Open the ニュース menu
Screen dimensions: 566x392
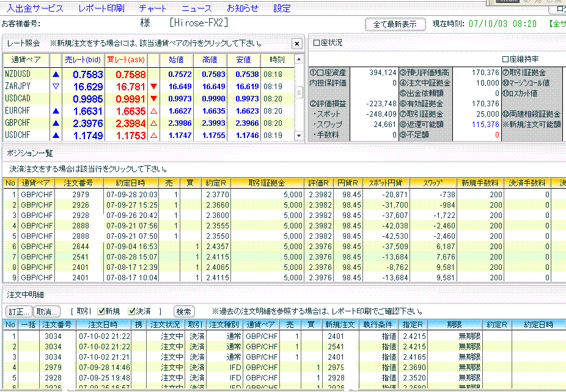coord(197,9)
